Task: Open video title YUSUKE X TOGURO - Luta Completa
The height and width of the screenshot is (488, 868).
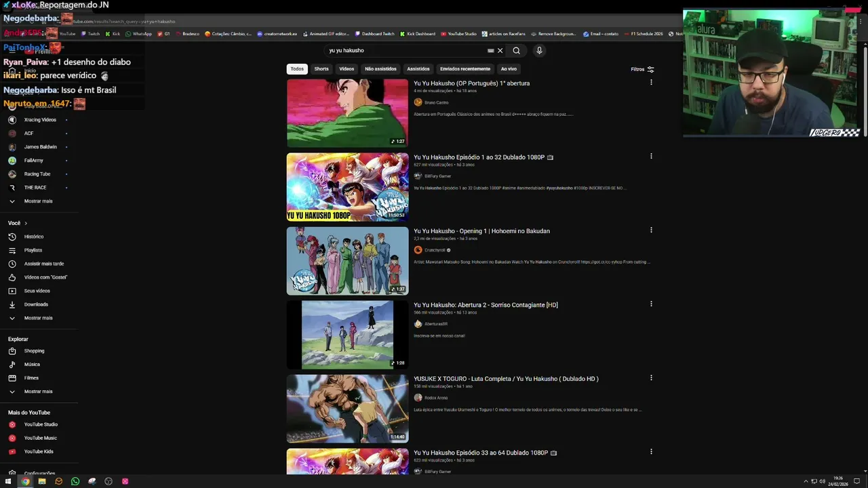Action: click(506, 379)
